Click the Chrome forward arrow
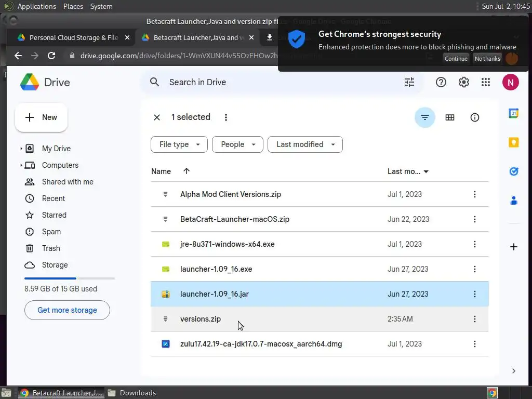 [x=35, y=56]
